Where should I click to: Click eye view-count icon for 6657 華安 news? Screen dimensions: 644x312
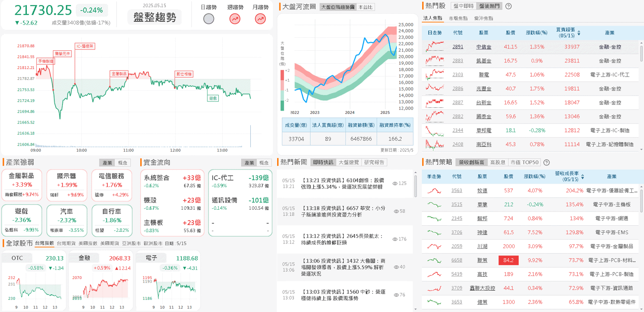click(x=396, y=211)
